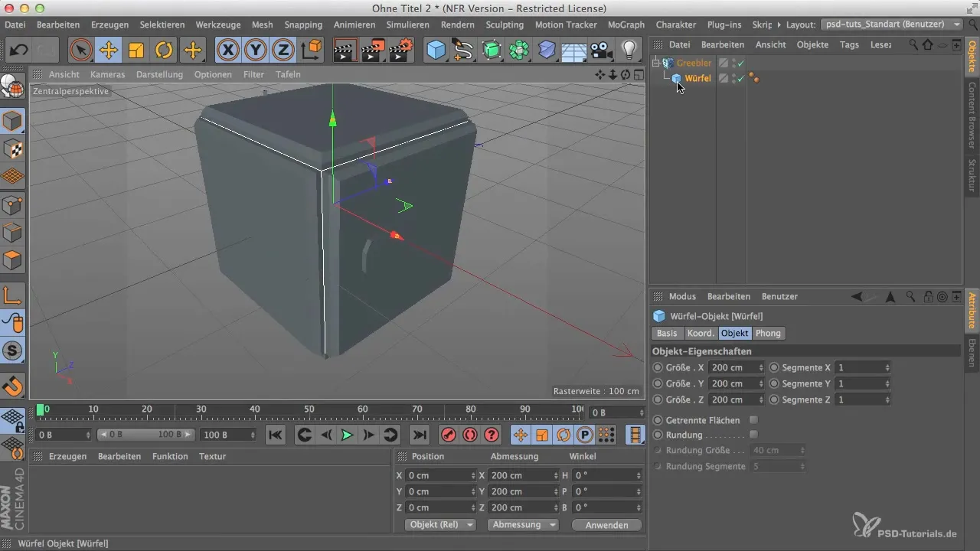Render to Picture Viewer

[373, 51]
